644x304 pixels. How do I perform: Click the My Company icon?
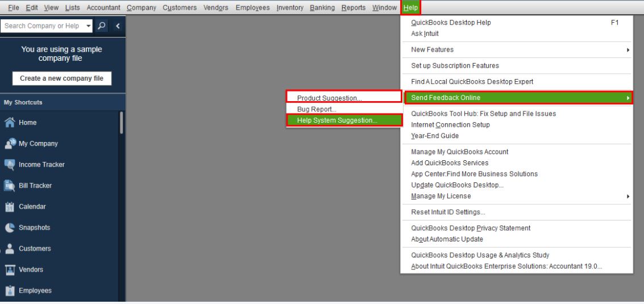[10, 143]
